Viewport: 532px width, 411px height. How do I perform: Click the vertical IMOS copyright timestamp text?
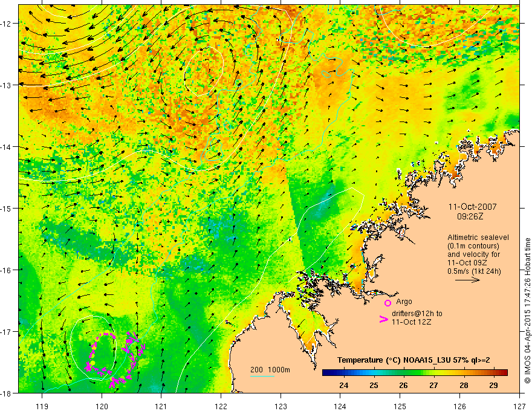pos(527,311)
